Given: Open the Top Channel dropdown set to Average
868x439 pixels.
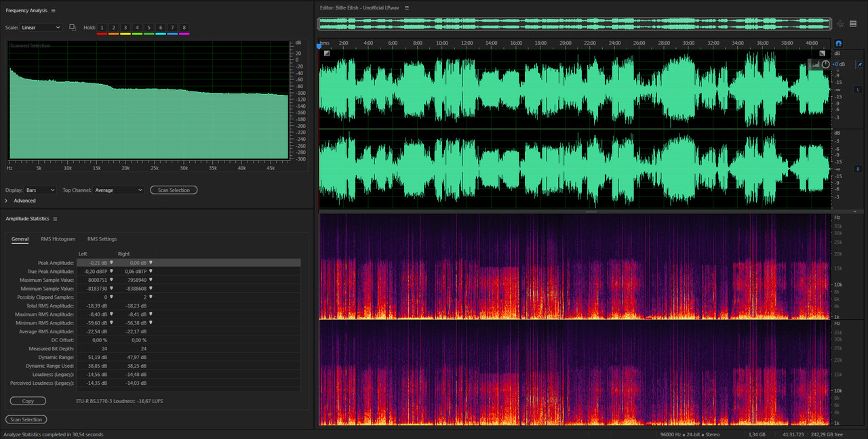Looking at the screenshot, I should 119,190.
